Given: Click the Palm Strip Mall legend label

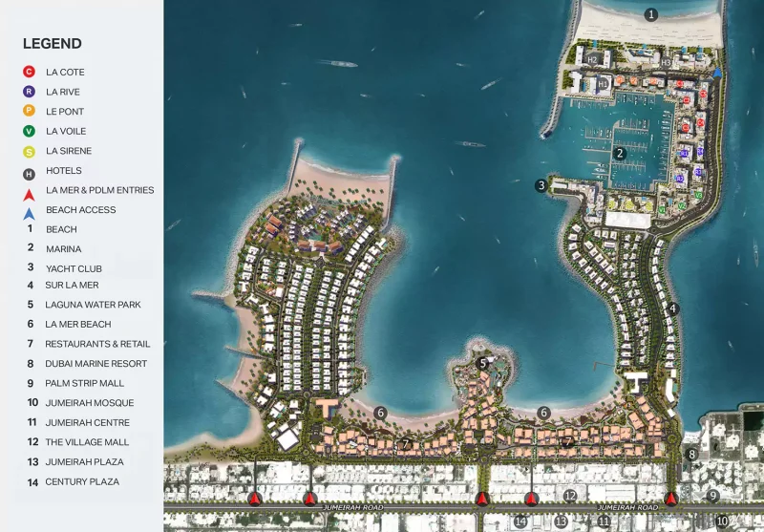Looking at the screenshot, I should (x=84, y=383).
